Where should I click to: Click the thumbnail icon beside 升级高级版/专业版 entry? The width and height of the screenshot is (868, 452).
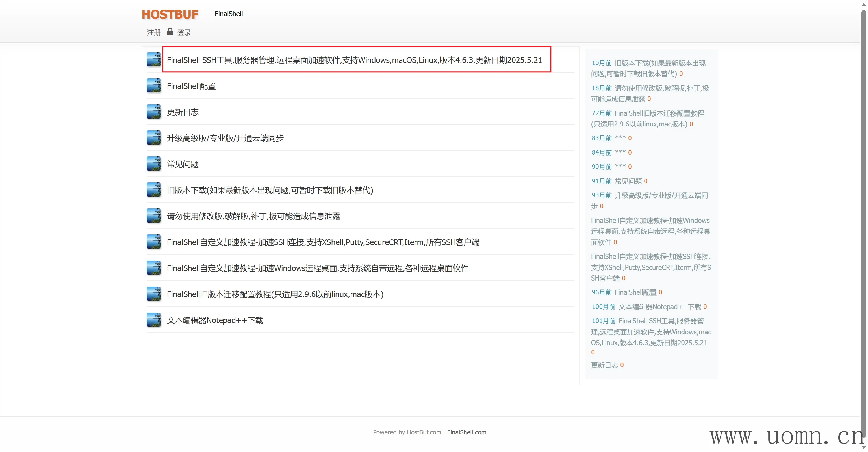coord(154,138)
